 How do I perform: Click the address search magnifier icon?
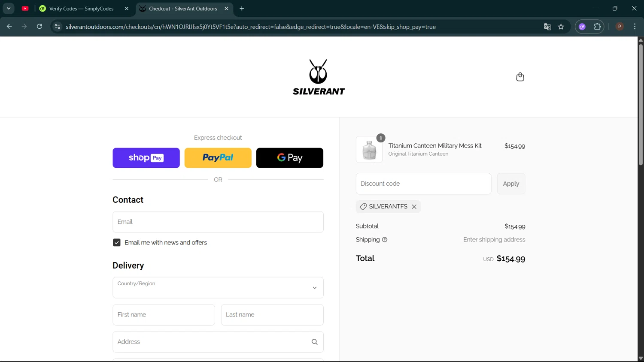(315, 342)
